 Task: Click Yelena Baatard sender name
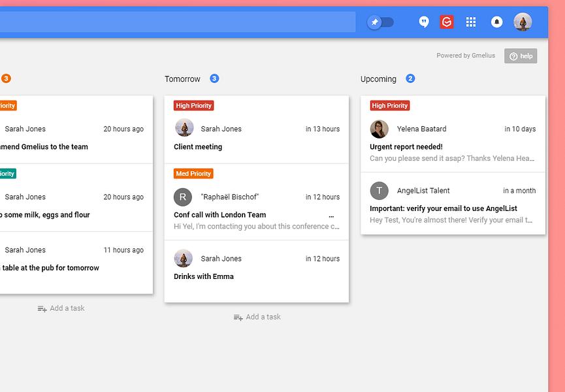421,129
